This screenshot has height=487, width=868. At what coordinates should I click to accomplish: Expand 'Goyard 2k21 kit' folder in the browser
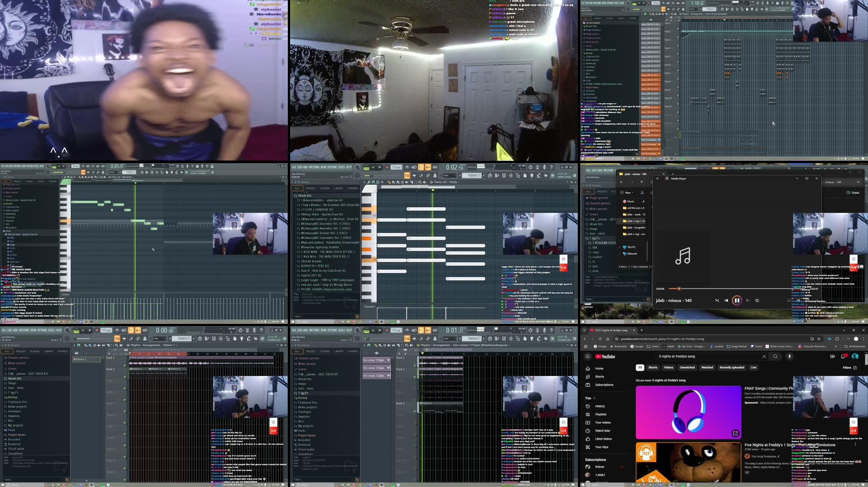pos(311,275)
